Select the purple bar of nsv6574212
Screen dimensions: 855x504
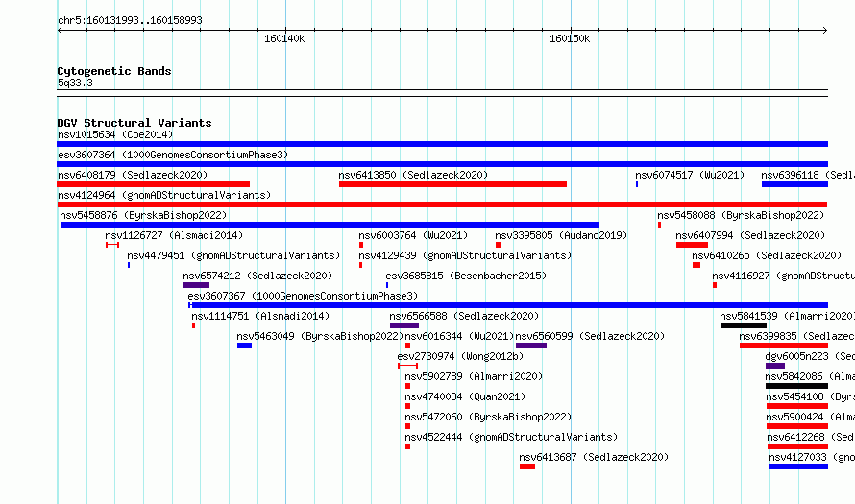coord(196,285)
